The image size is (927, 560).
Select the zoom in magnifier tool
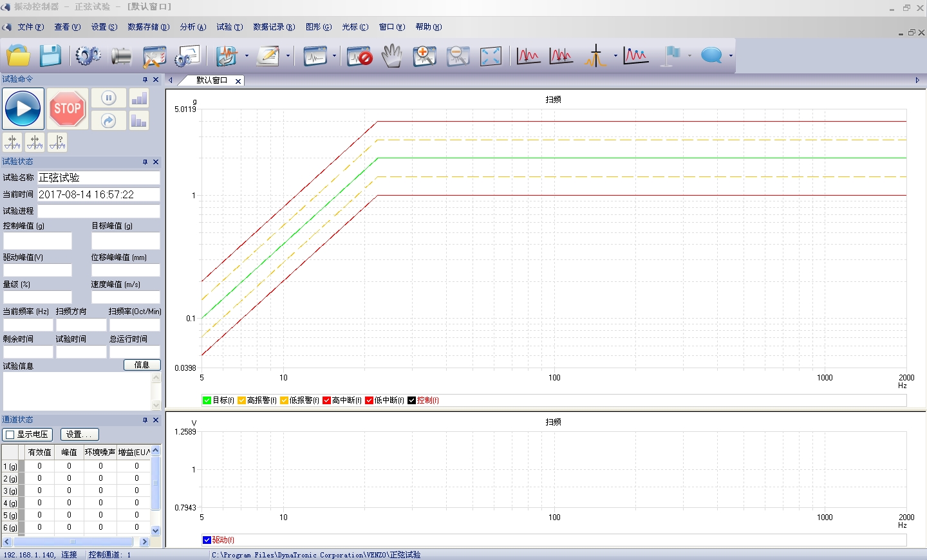[424, 56]
